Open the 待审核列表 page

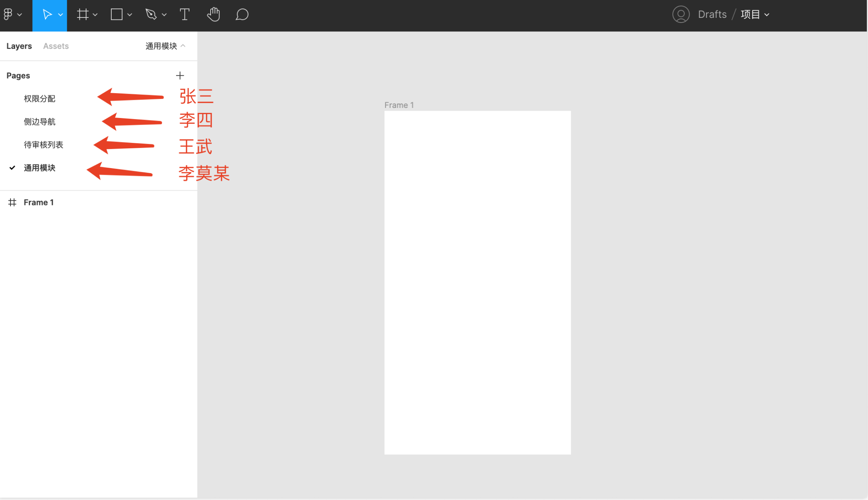click(x=43, y=145)
